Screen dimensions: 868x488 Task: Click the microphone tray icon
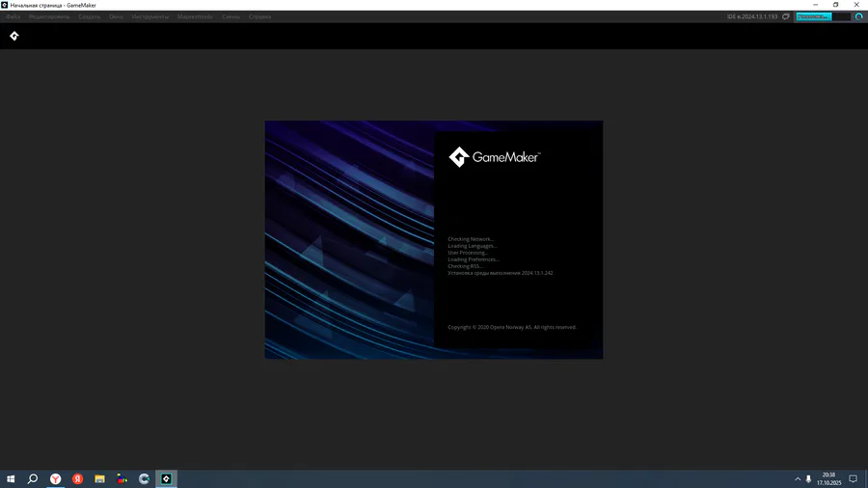click(x=808, y=479)
